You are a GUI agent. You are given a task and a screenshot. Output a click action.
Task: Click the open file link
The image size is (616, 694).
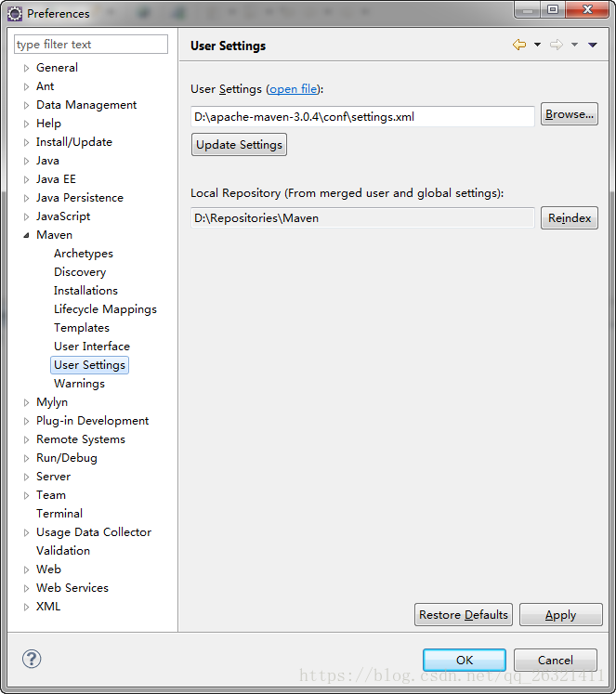coord(293,89)
